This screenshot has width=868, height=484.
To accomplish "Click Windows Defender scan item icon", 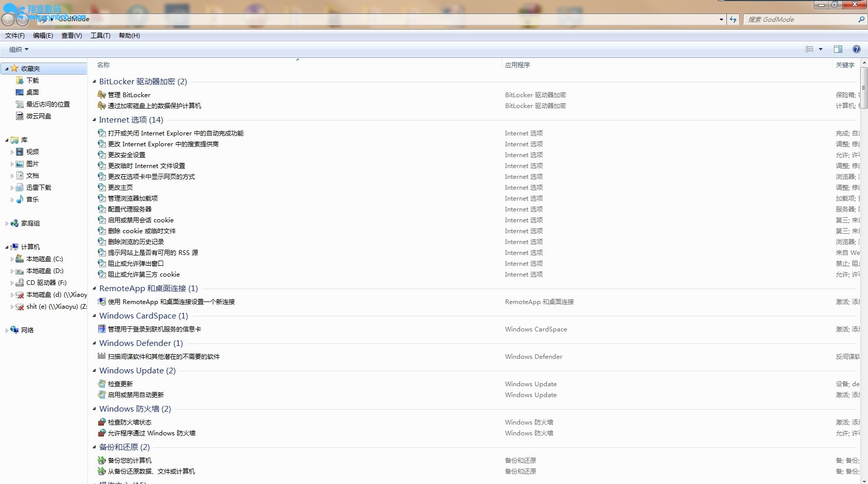I will coord(102,356).
